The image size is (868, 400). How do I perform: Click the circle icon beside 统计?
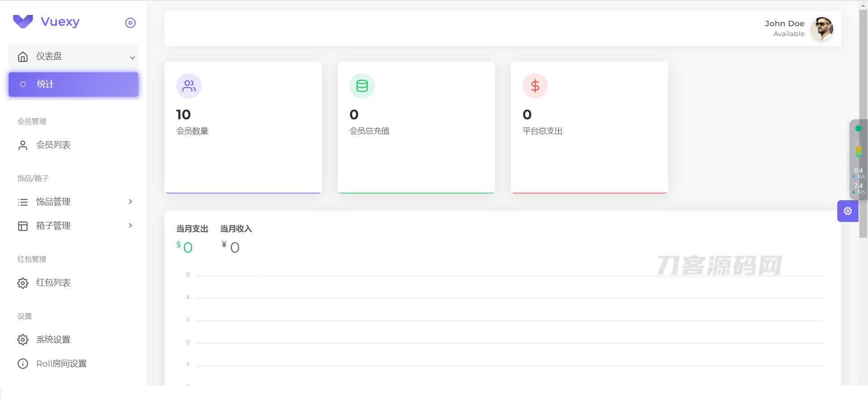[x=23, y=85]
